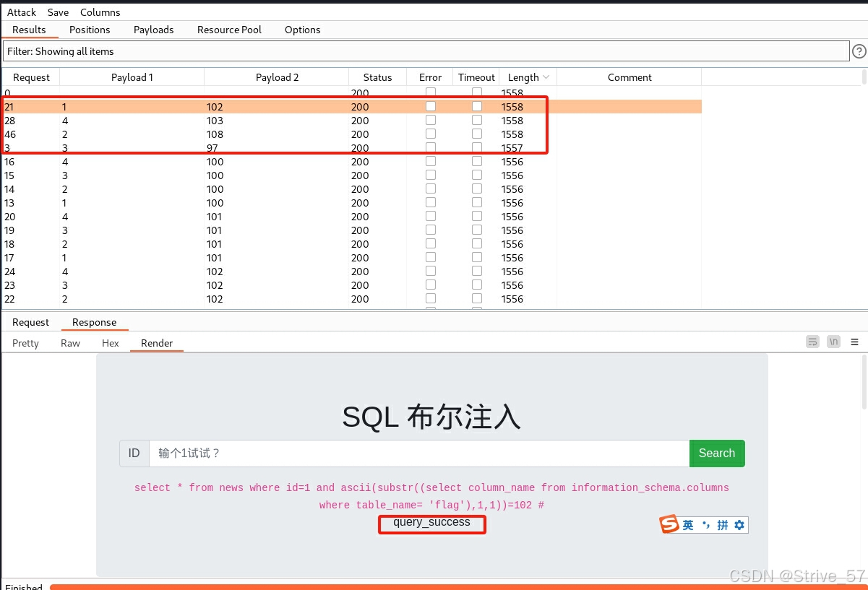Select the Pretty view tab

pos(25,343)
